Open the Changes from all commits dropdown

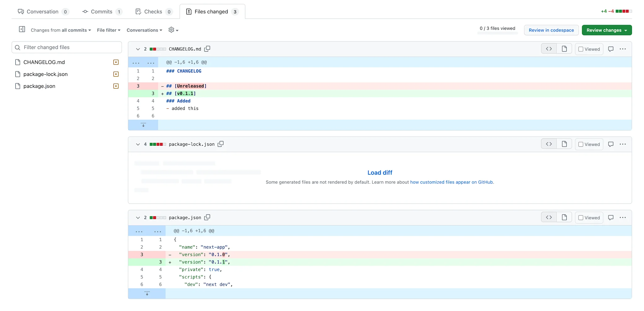pyautogui.click(x=60, y=30)
